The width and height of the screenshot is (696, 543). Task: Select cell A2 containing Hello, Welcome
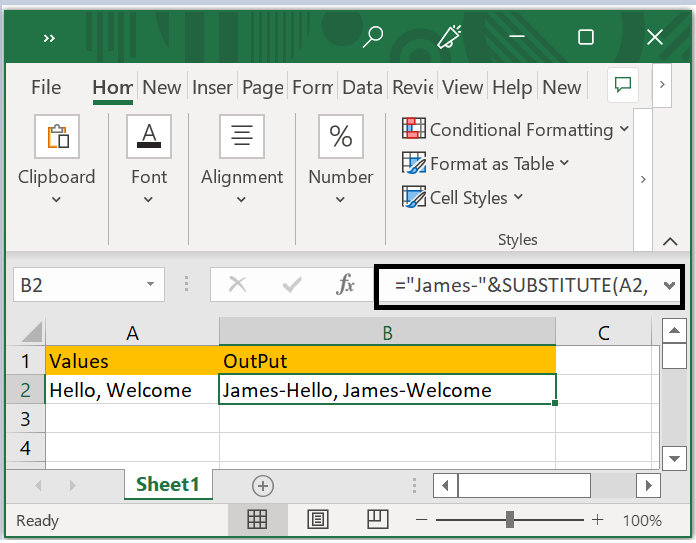point(132,390)
